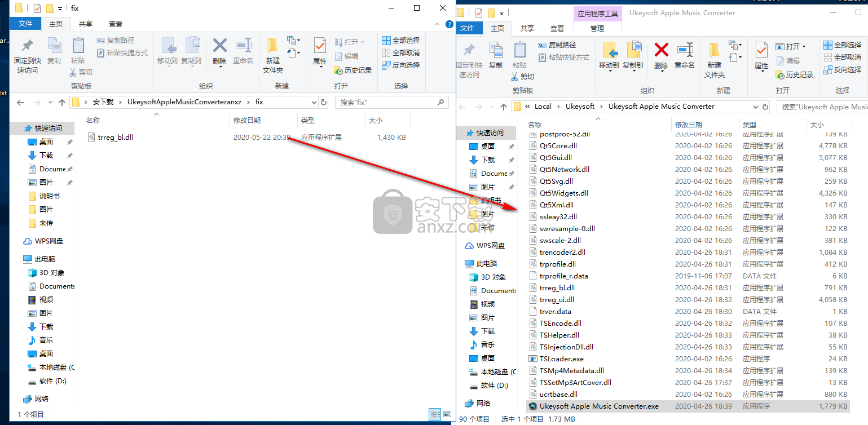
Task: Open File (文件) tab in fix window
Action: tap(25, 24)
